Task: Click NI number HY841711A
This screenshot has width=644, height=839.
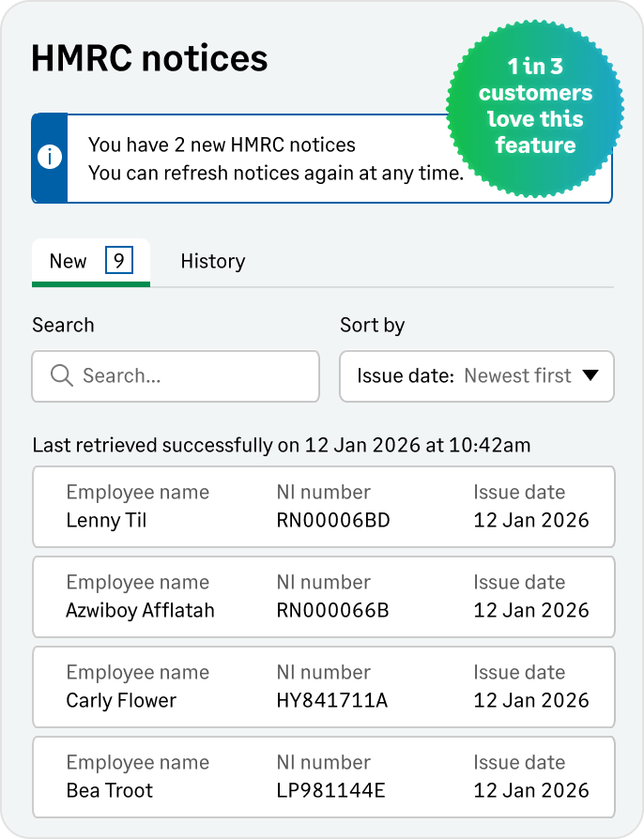Action: 332,700
